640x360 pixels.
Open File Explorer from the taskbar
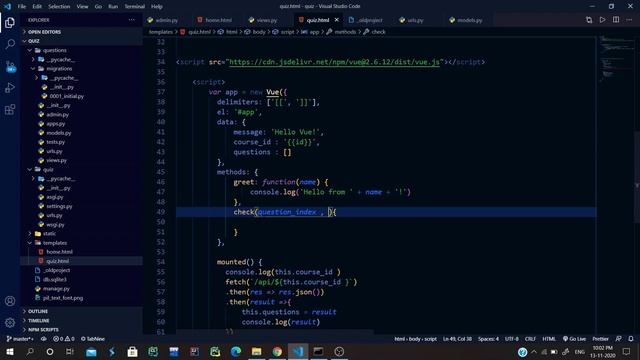tap(256, 351)
